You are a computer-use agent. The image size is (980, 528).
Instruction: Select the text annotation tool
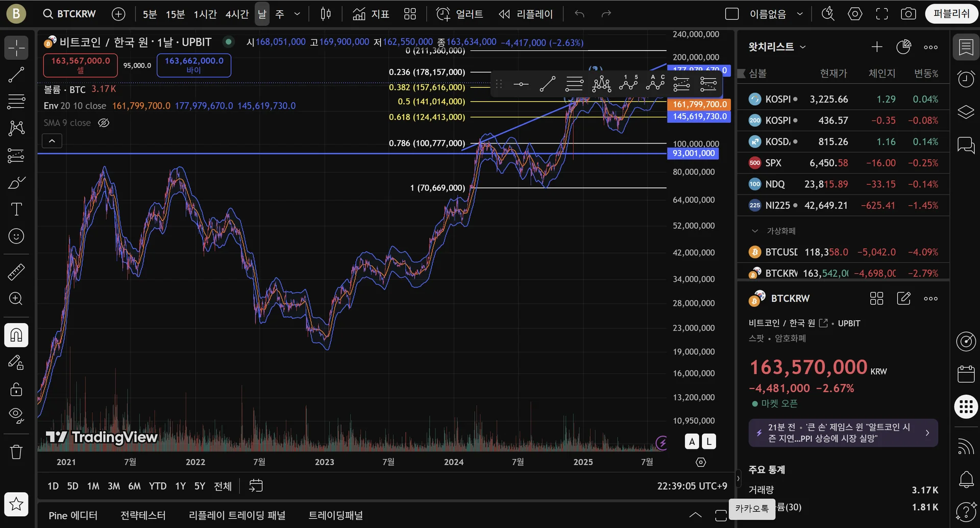click(16, 209)
